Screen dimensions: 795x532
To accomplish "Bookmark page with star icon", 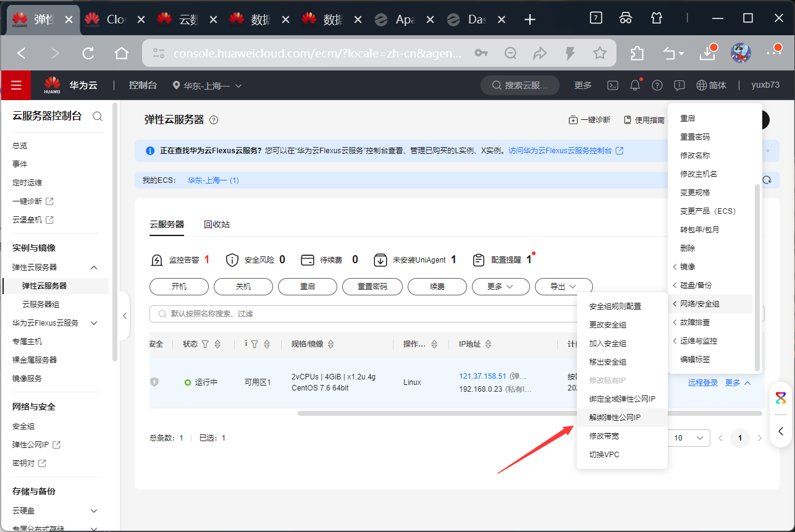I will pos(600,54).
